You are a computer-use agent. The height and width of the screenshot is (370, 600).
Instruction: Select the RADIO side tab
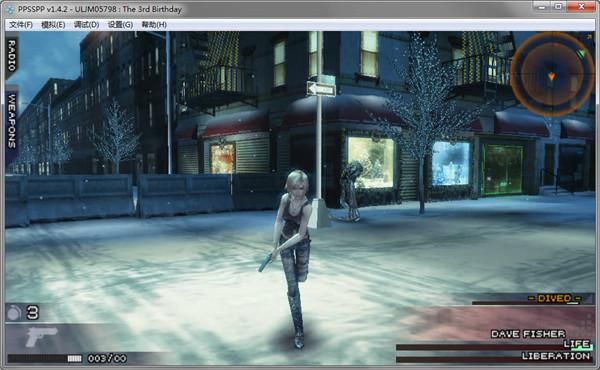point(11,55)
